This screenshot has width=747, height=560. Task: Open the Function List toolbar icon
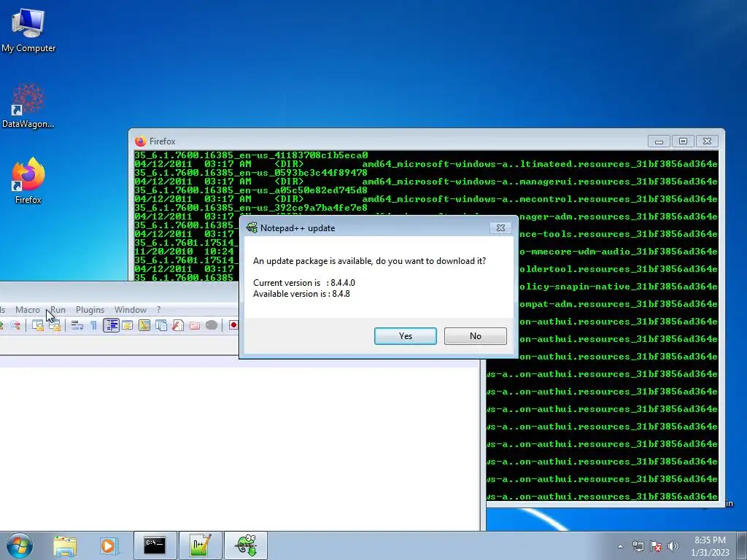tap(178, 325)
